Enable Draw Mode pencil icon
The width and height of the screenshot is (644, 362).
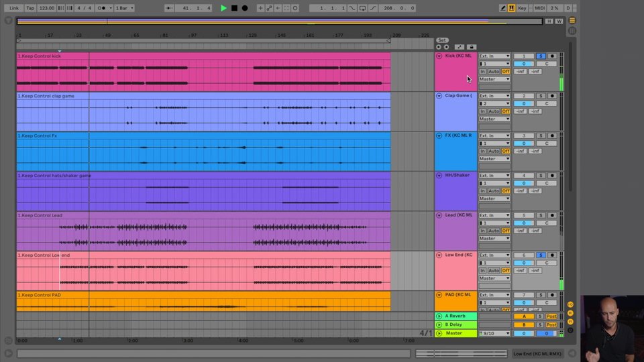[502, 8]
